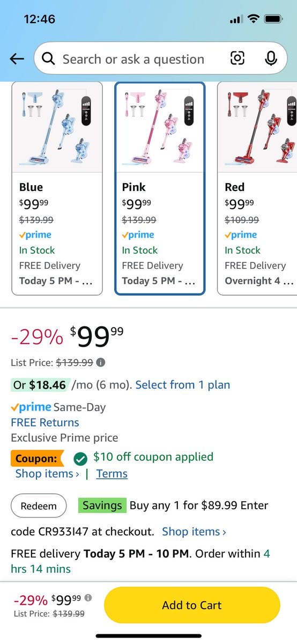Choose the Red vacuum color option
297x644 pixels.
(x=257, y=188)
